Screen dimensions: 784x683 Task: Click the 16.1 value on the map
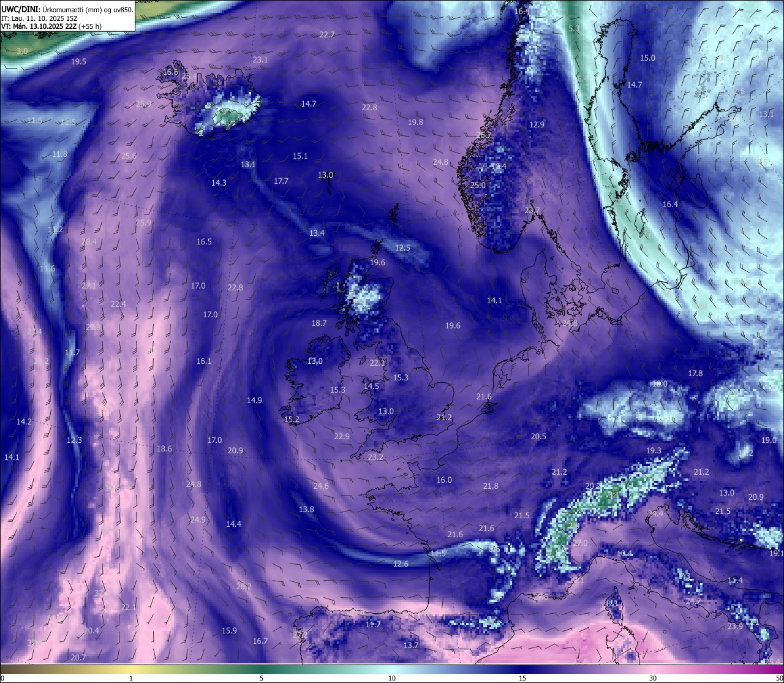204,361
